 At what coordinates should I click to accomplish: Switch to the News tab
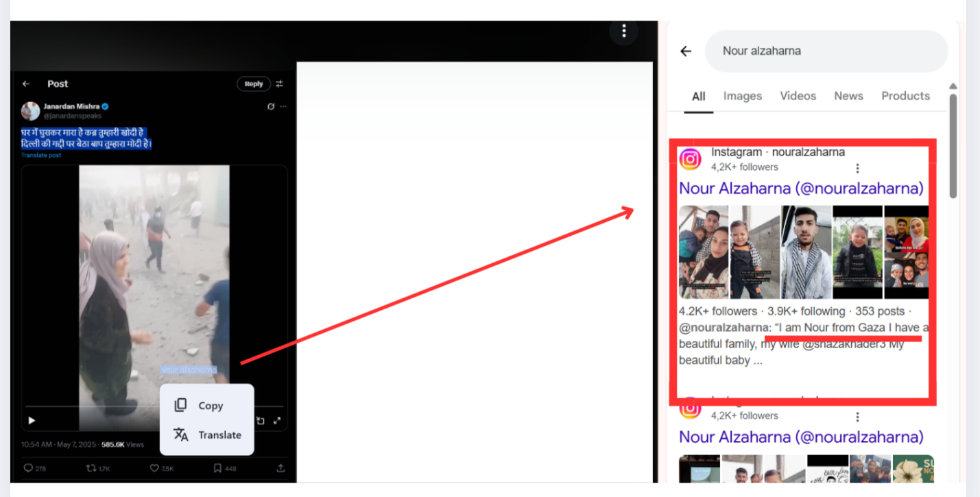pos(848,96)
